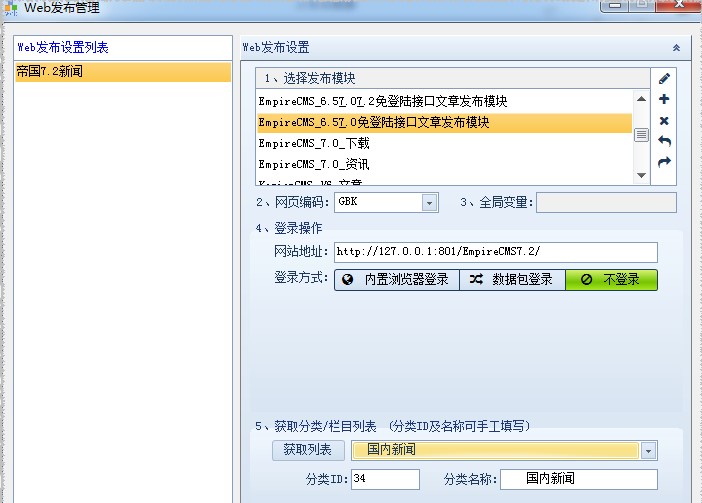Click the import module arrow icon

(664, 141)
